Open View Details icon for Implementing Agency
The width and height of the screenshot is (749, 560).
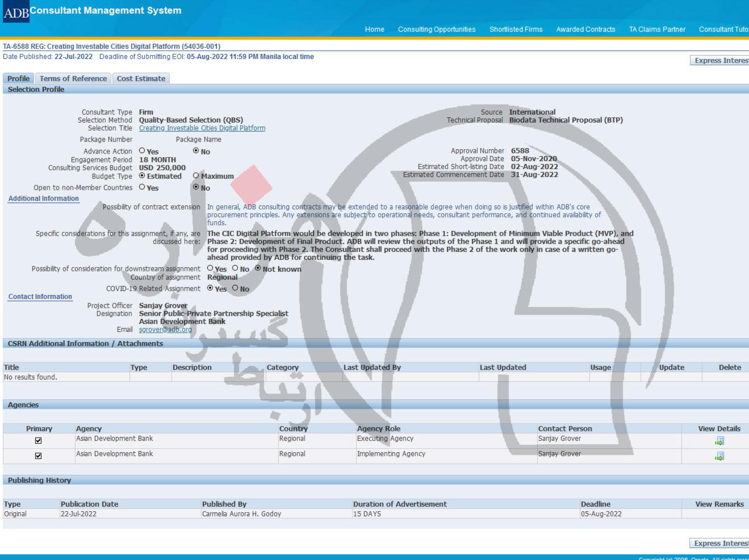(x=719, y=456)
